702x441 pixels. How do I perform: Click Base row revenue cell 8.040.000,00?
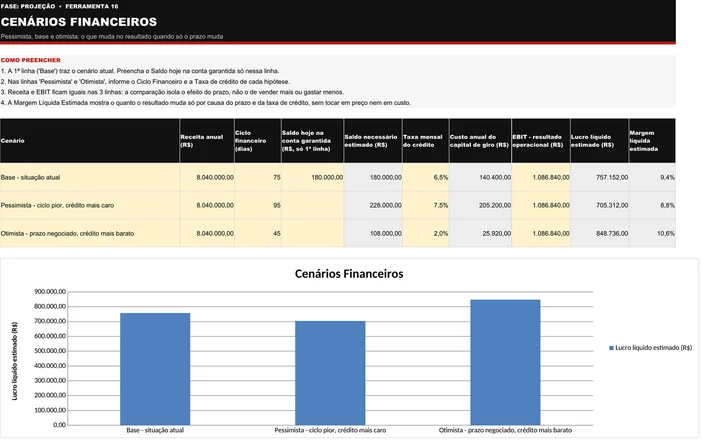pos(207,177)
